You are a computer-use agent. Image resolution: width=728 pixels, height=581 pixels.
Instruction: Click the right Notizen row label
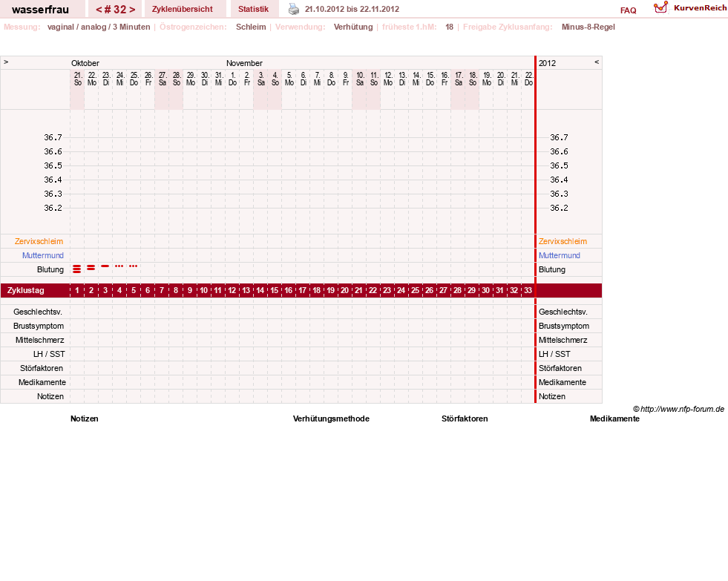click(552, 396)
